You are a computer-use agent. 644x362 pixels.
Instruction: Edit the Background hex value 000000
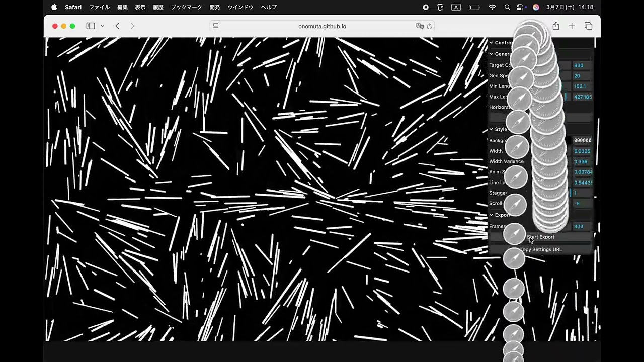tap(582, 140)
